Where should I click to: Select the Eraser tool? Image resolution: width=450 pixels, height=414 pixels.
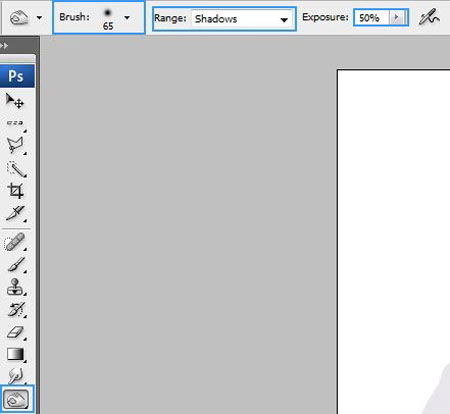(x=15, y=332)
